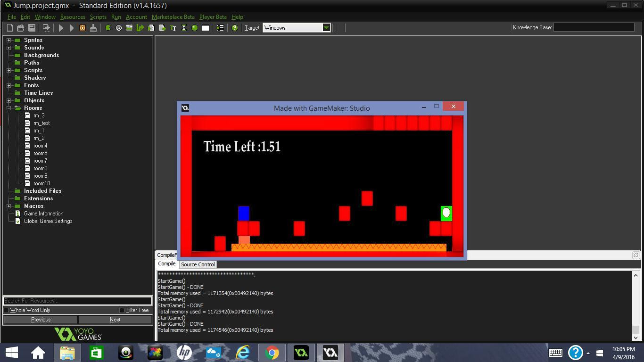Screen dimensions: 644x362
Task: Create a new object with green ball icon
Action: click(x=195, y=28)
